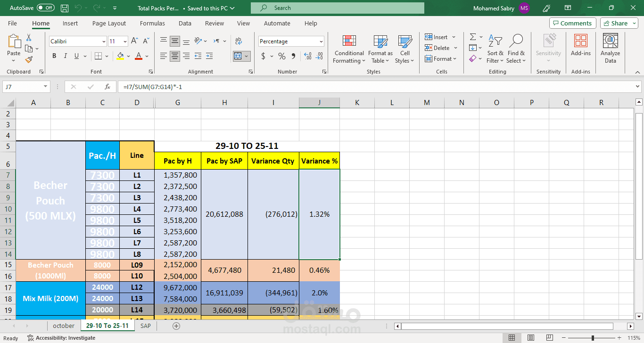The width and height of the screenshot is (644, 343).
Task: Switch to the Data tab
Action: pos(185,23)
